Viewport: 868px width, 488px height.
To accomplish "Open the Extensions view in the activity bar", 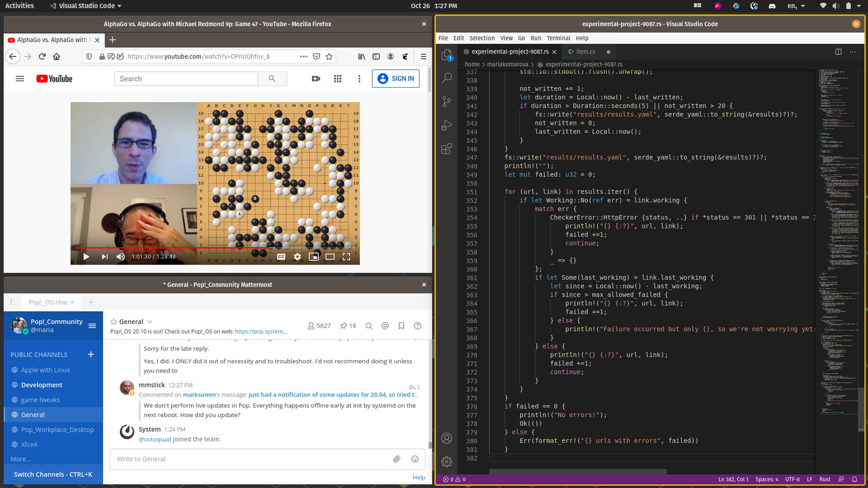I will [446, 149].
